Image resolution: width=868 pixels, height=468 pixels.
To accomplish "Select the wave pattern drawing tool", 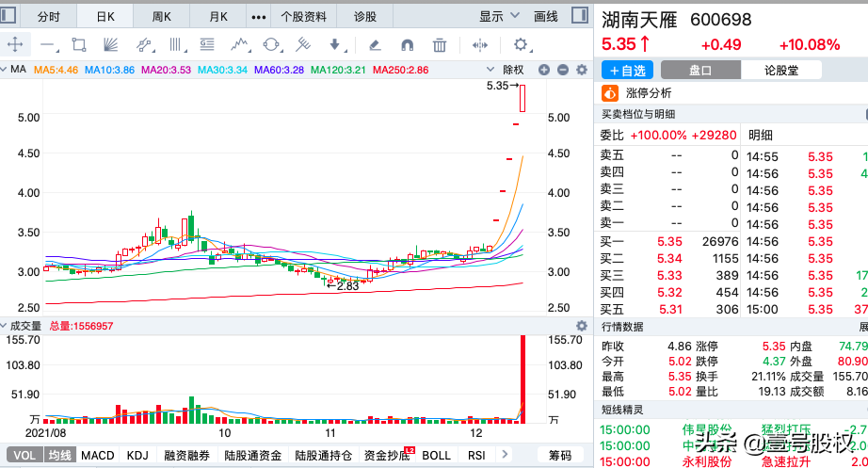I will [240, 45].
